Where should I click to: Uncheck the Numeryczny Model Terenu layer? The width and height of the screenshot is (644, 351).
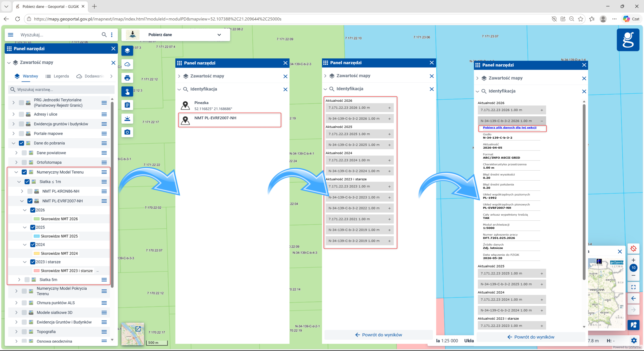click(24, 172)
